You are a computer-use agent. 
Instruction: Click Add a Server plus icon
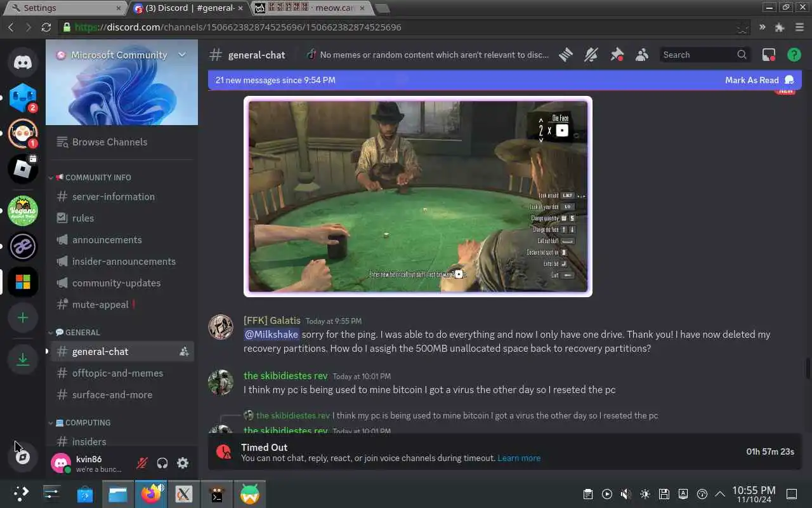coord(23,317)
